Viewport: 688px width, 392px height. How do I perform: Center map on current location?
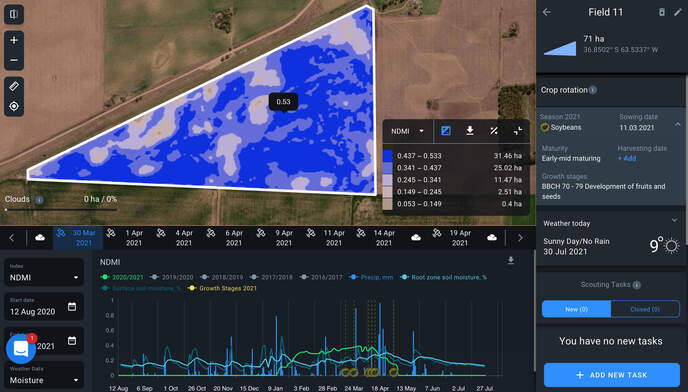click(14, 106)
